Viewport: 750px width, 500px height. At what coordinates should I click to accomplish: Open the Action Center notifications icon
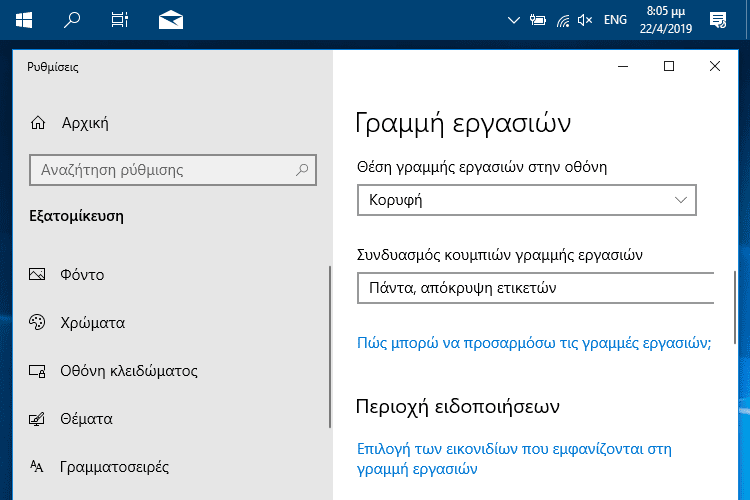(718, 20)
